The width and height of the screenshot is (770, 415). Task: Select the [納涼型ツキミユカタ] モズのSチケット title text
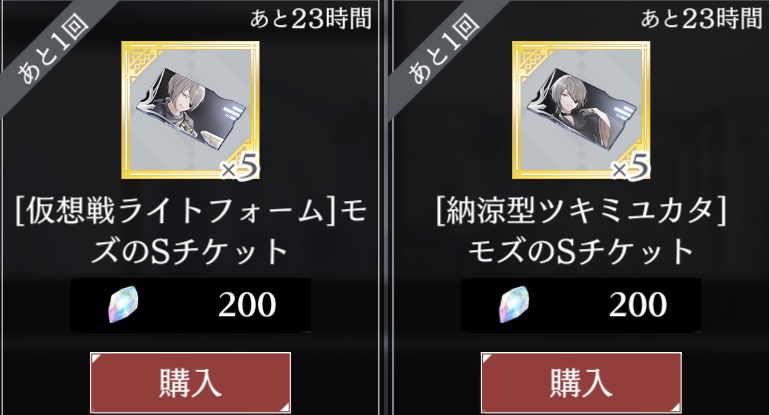pyautogui.click(x=581, y=232)
